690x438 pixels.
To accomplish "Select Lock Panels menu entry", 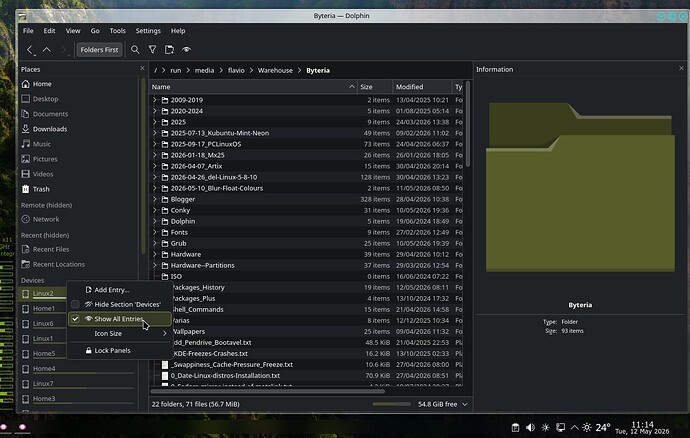I will [x=120, y=350].
